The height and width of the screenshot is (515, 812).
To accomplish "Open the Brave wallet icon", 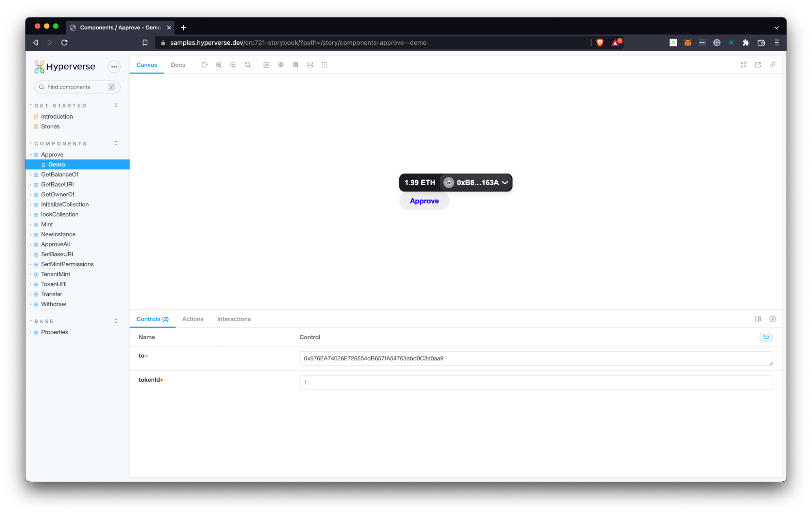I will click(x=761, y=43).
